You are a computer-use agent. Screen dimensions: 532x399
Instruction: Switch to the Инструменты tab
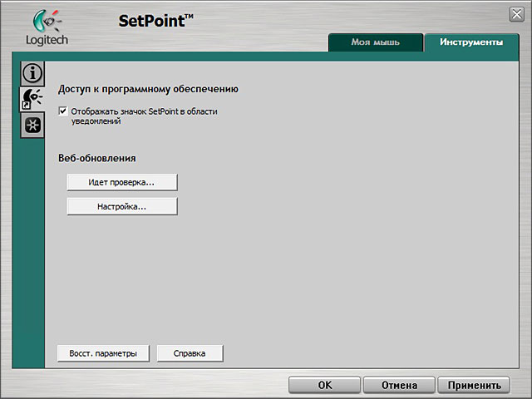coord(471,42)
